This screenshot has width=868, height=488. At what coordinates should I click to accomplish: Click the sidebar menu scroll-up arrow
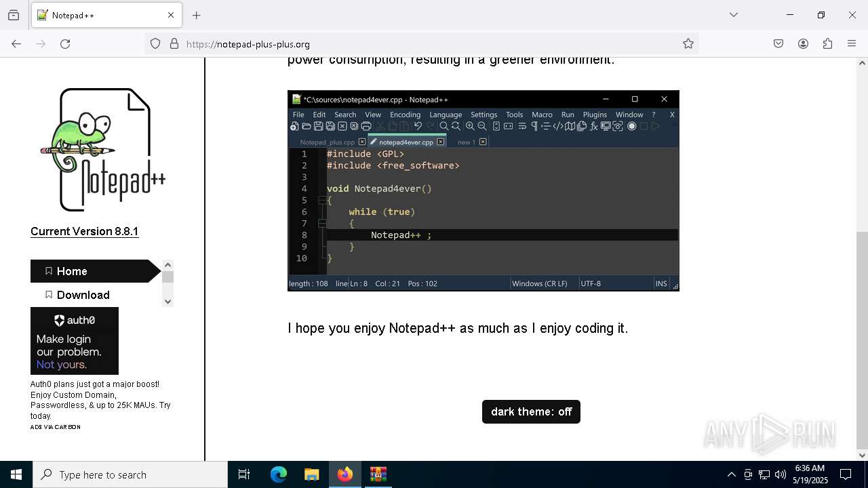point(168,265)
